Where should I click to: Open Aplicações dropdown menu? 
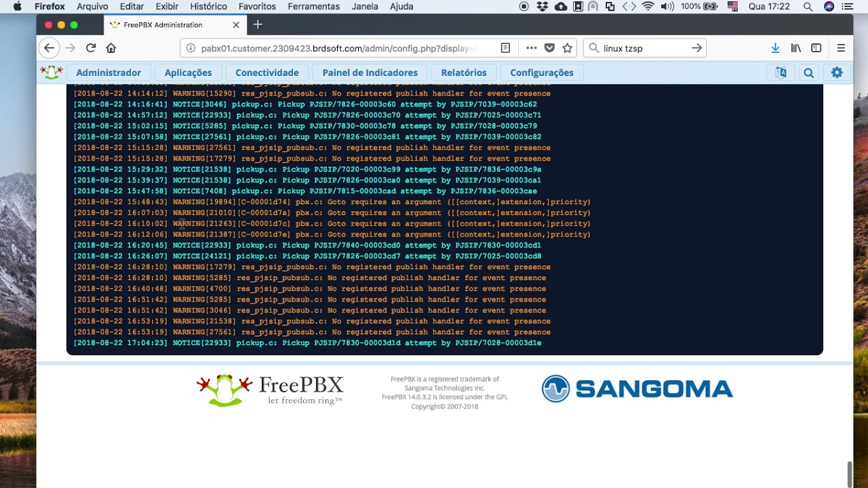click(x=188, y=73)
